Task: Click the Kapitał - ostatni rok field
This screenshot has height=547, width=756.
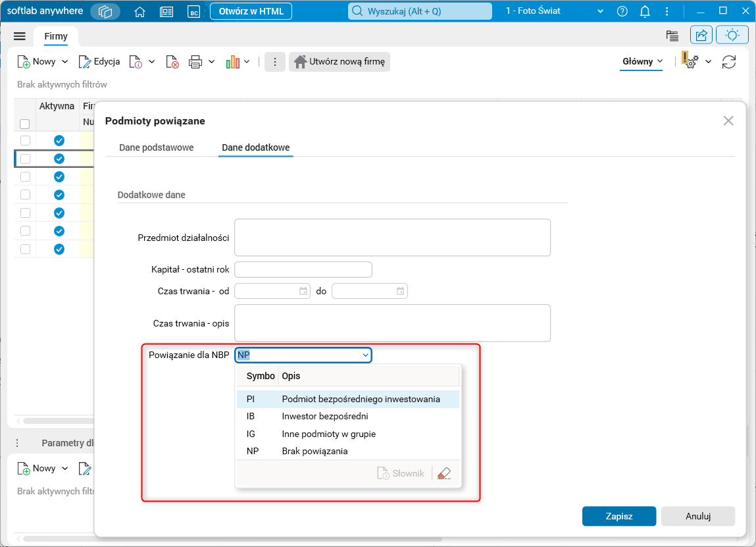Action: (303, 269)
